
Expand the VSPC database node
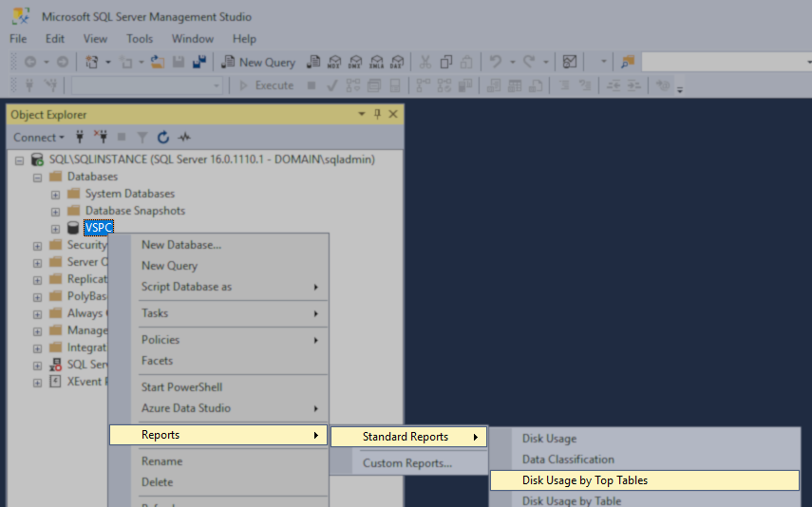pyautogui.click(x=55, y=229)
